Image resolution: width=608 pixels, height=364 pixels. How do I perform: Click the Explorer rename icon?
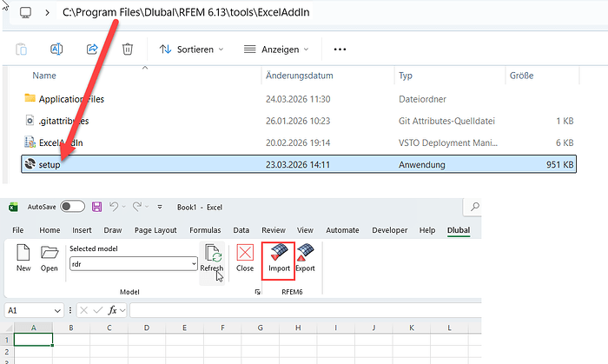click(x=56, y=50)
